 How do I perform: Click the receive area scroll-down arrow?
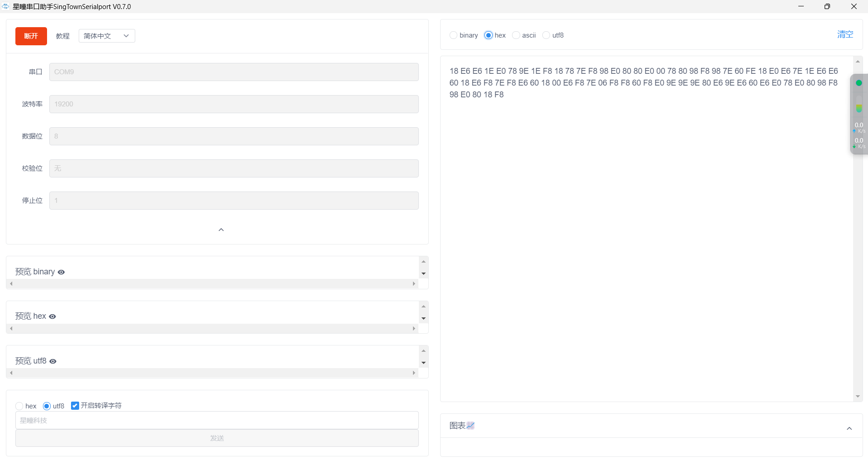(x=858, y=397)
